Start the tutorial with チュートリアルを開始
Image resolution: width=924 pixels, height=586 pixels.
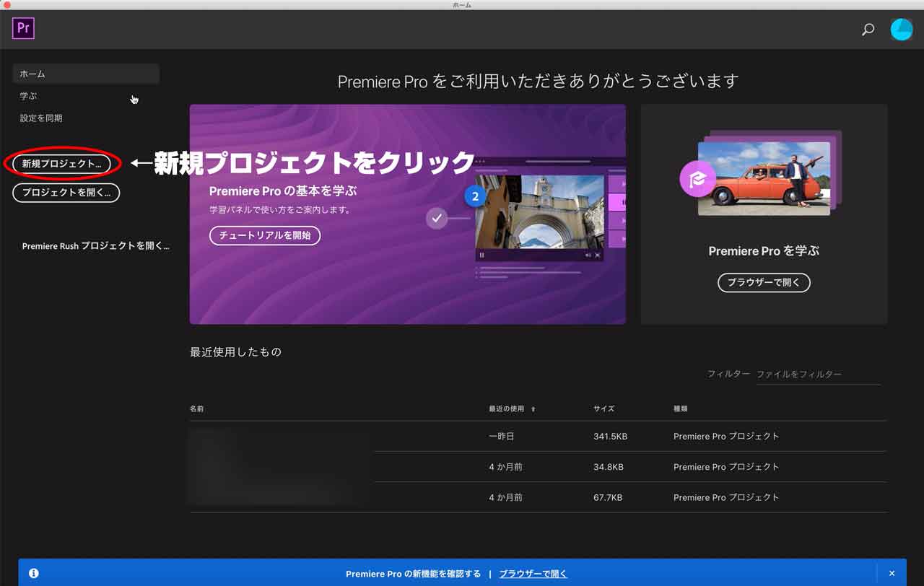[265, 236]
